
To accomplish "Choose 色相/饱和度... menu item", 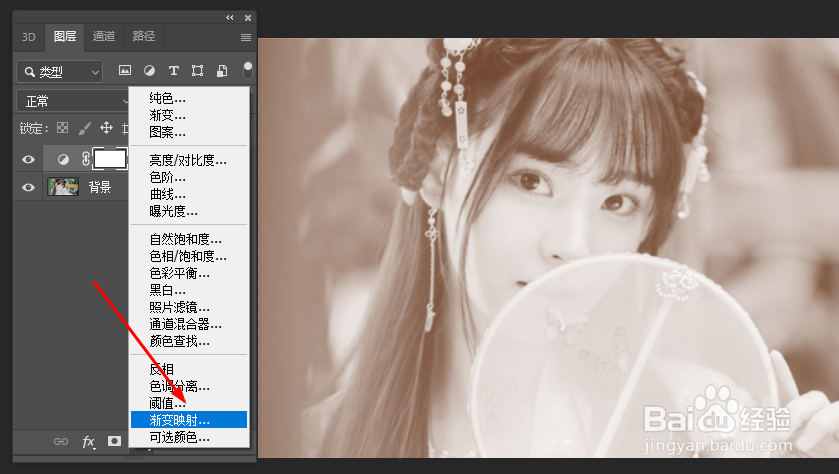I will pyautogui.click(x=189, y=256).
